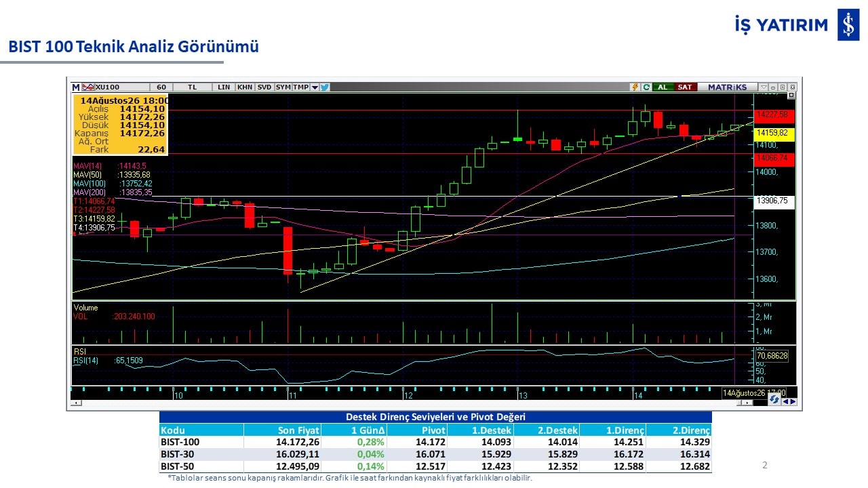Toggle the SYM button in chart toolbar
868x488 pixels.
[x=283, y=87]
